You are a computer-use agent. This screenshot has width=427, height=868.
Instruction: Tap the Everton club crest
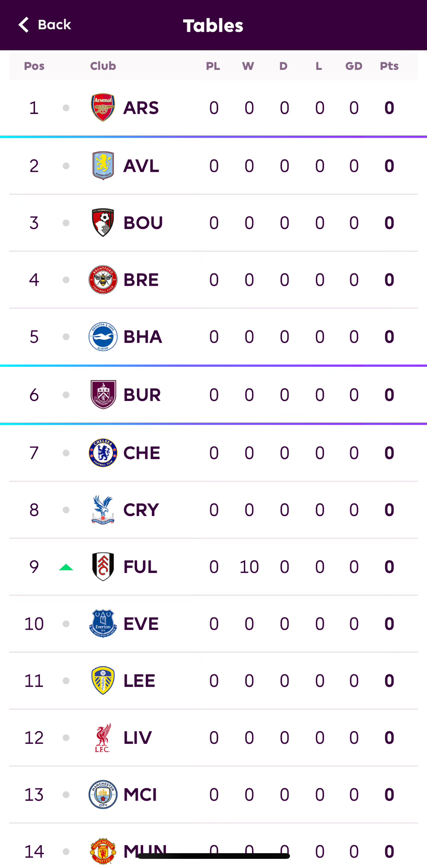[x=103, y=624]
